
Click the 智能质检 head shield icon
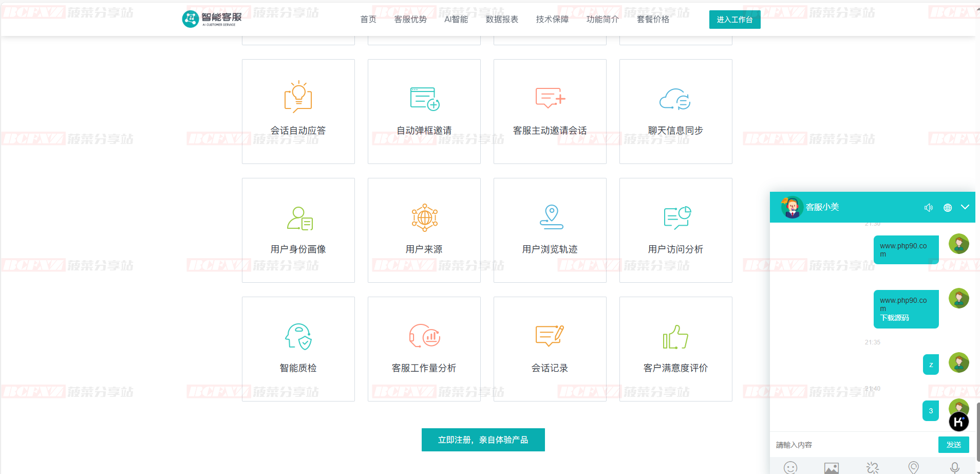coord(298,336)
